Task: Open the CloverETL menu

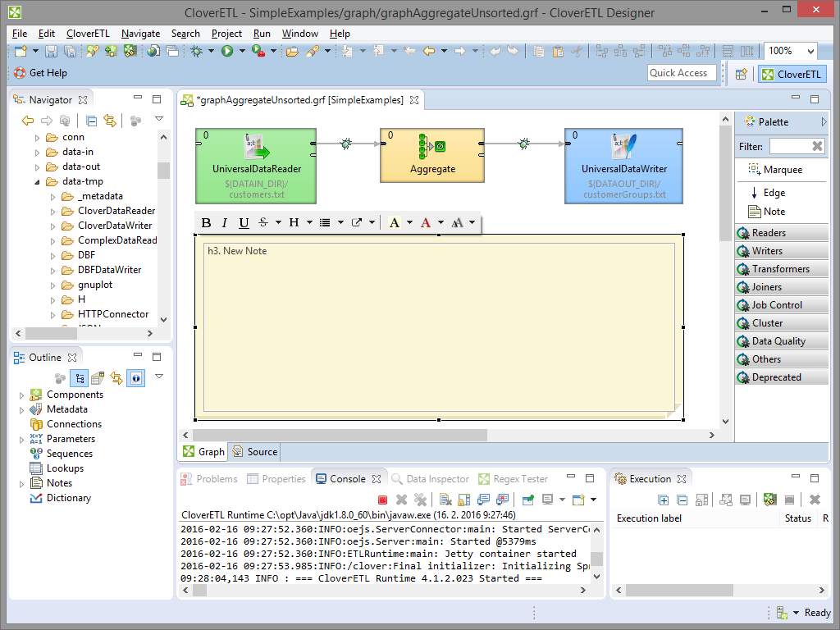Action: [88, 34]
